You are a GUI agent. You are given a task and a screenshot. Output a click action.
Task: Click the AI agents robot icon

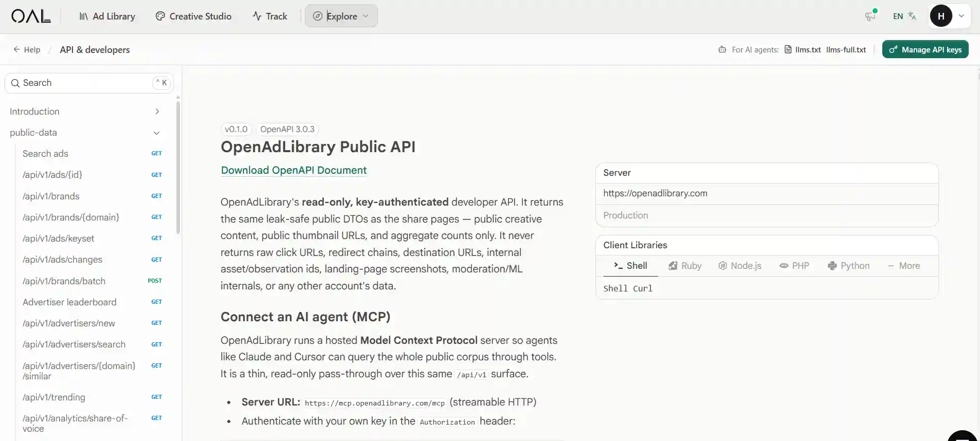point(722,50)
